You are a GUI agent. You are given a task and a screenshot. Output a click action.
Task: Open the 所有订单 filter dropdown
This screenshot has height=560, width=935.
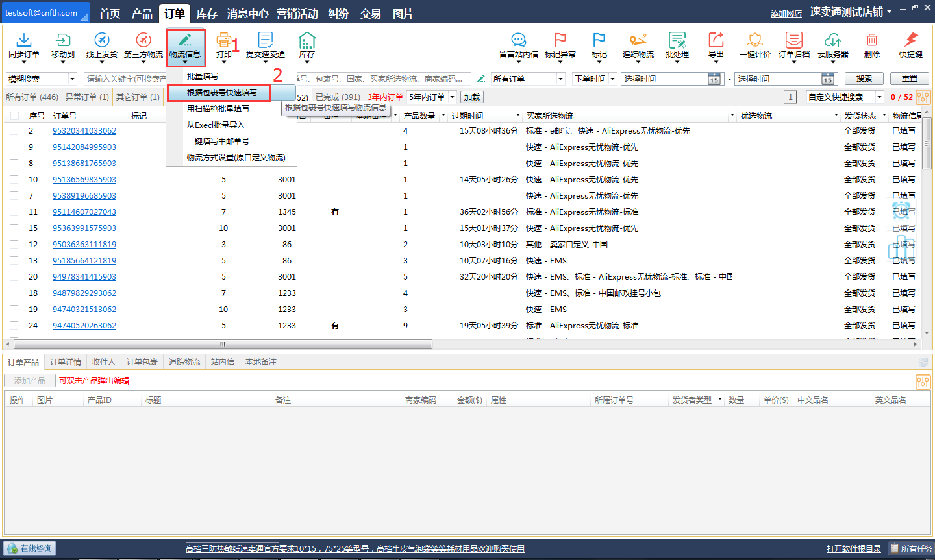pos(528,79)
